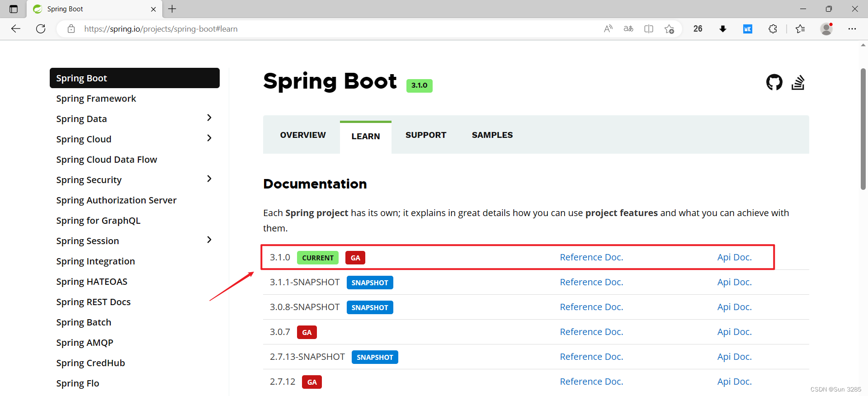Open Spring Cloud Data Flow project
Image resolution: width=868 pixels, height=396 pixels.
107,160
